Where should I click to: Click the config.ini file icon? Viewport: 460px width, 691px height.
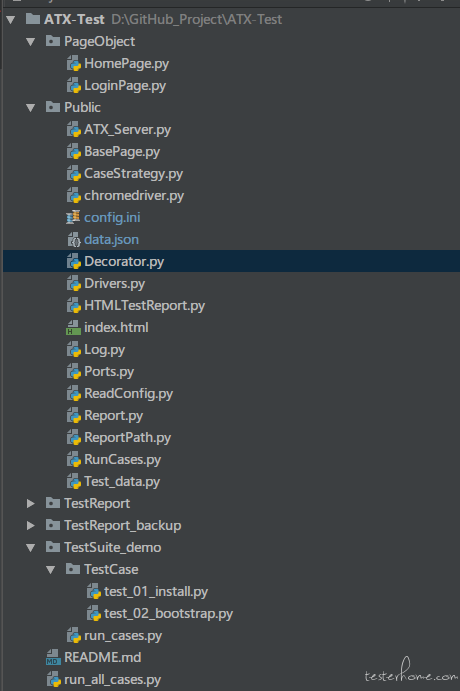point(73,217)
